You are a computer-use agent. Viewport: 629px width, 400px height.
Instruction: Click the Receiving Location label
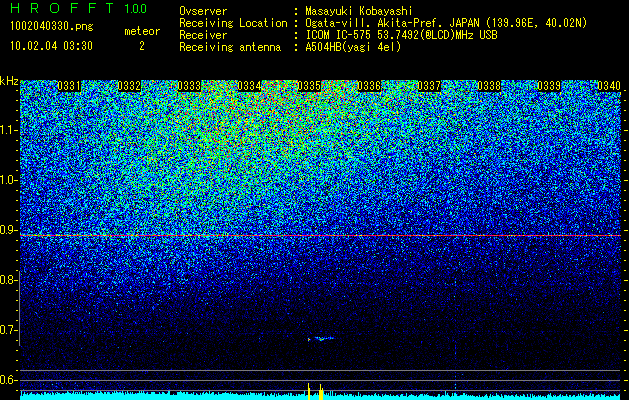click(233, 23)
